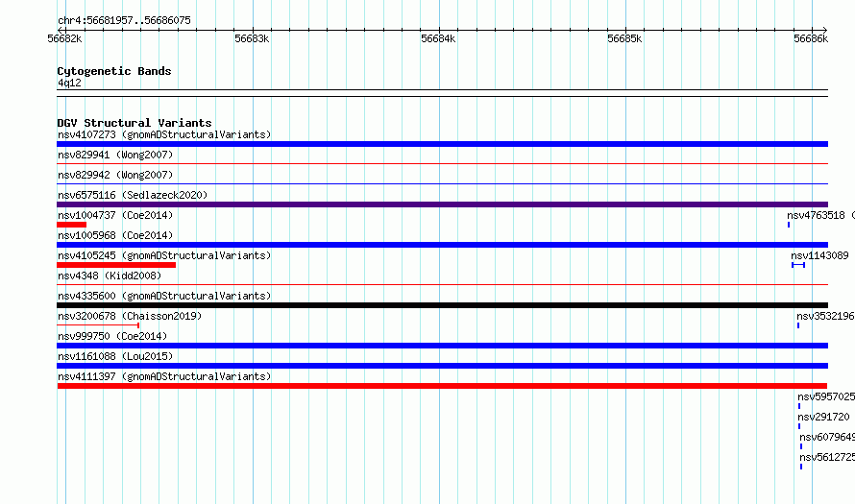Open the nsv4348 (Kidd2008) label
The width and height of the screenshot is (855, 504).
[x=110, y=276]
